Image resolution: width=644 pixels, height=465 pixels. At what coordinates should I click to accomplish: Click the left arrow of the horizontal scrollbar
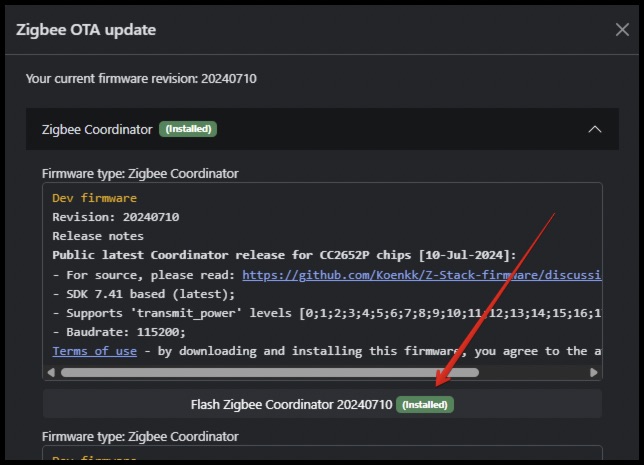pos(51,373)
